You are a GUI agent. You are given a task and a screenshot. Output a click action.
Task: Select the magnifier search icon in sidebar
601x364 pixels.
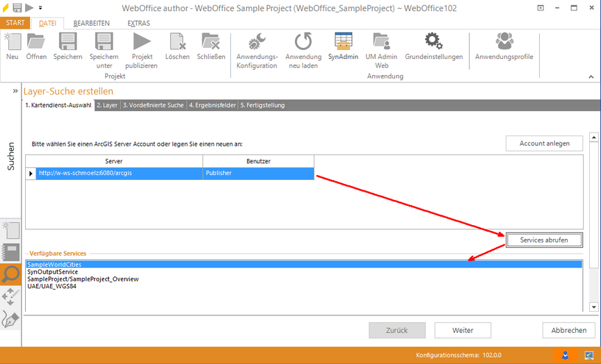point(10,276)
